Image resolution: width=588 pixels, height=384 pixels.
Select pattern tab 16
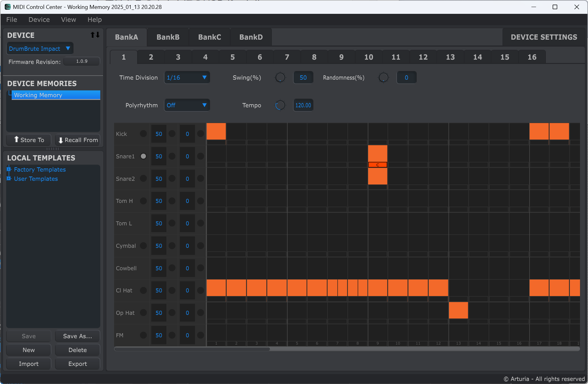point(532,57)
